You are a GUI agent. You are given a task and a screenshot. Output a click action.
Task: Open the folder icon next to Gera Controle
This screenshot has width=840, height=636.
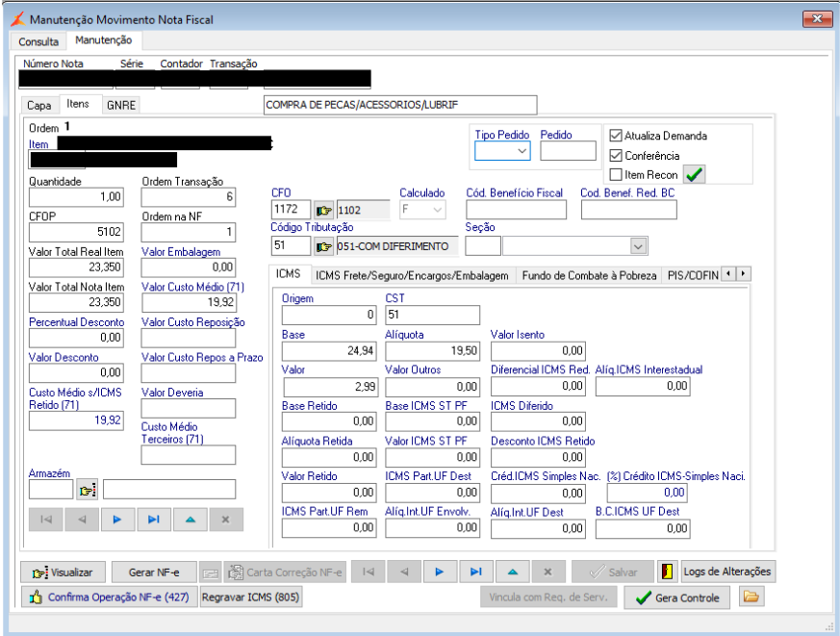click(751, 598)
